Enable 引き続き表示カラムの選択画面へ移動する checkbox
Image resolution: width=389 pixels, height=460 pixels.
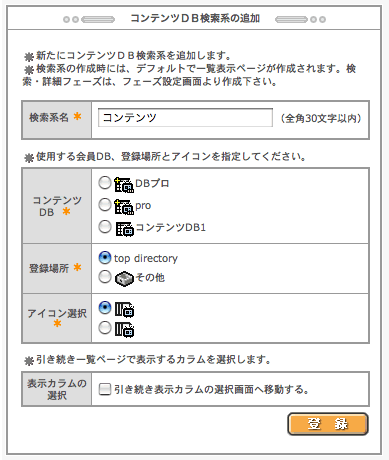[x=105, y=389]
